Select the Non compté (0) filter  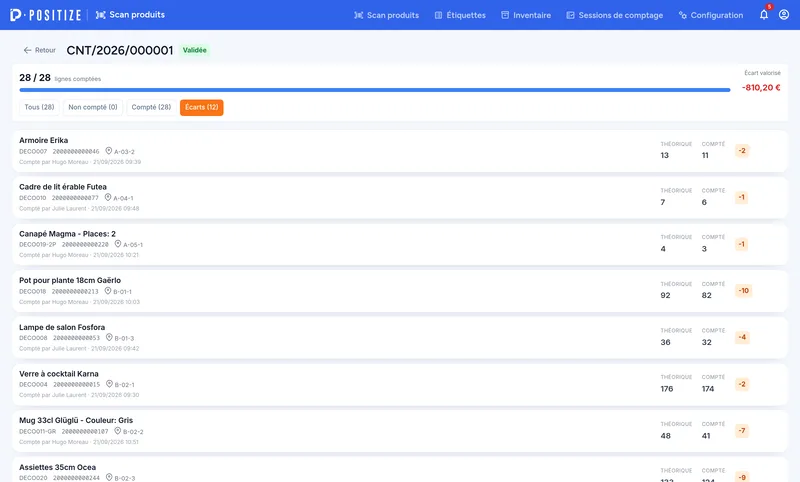tap(93, 107)
